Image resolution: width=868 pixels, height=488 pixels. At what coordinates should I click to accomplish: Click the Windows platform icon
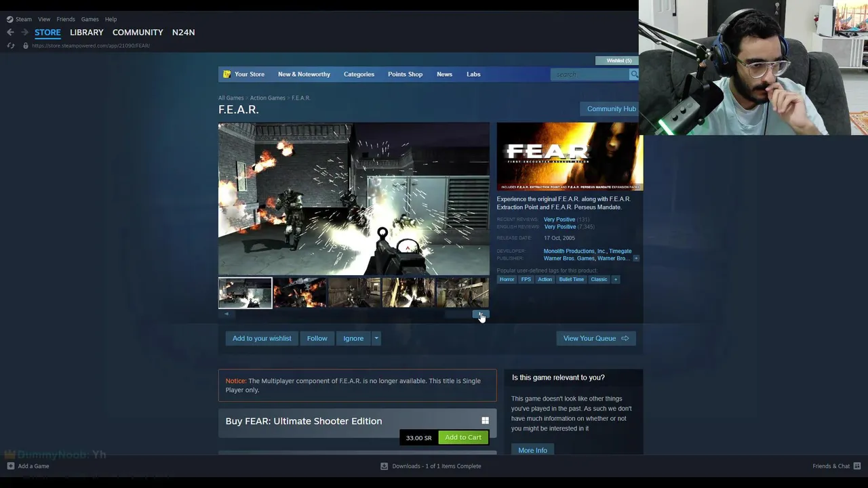pos(485,421)
